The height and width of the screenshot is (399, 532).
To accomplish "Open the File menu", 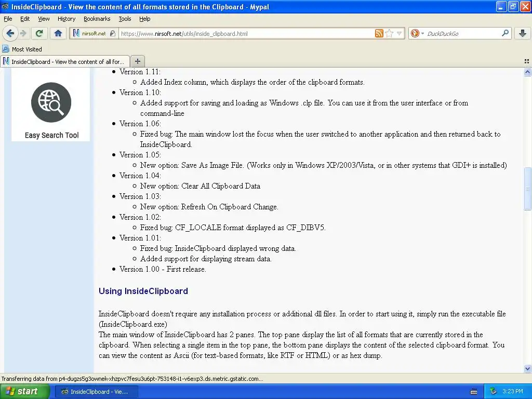I will pos(8,19).
